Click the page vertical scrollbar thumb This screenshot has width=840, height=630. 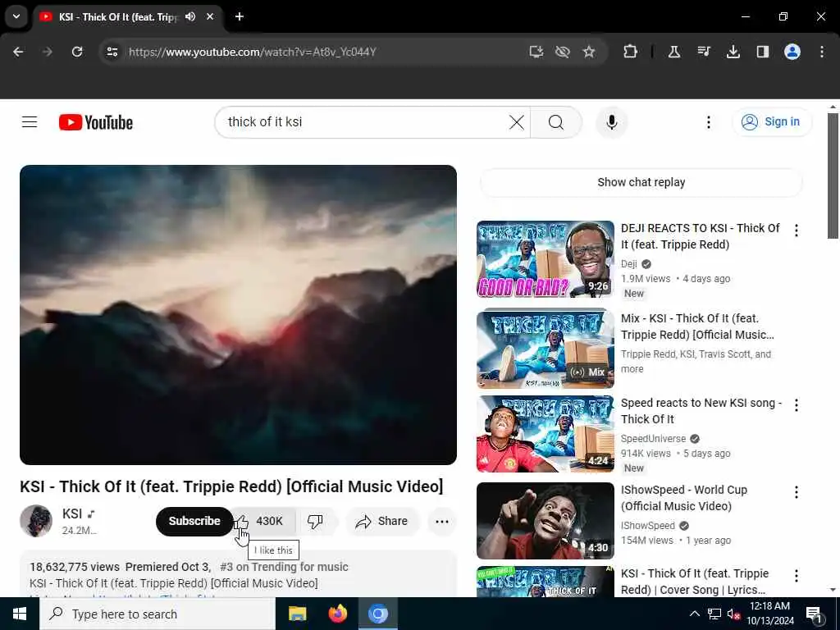pyautogui.click(x=833, y=176)
